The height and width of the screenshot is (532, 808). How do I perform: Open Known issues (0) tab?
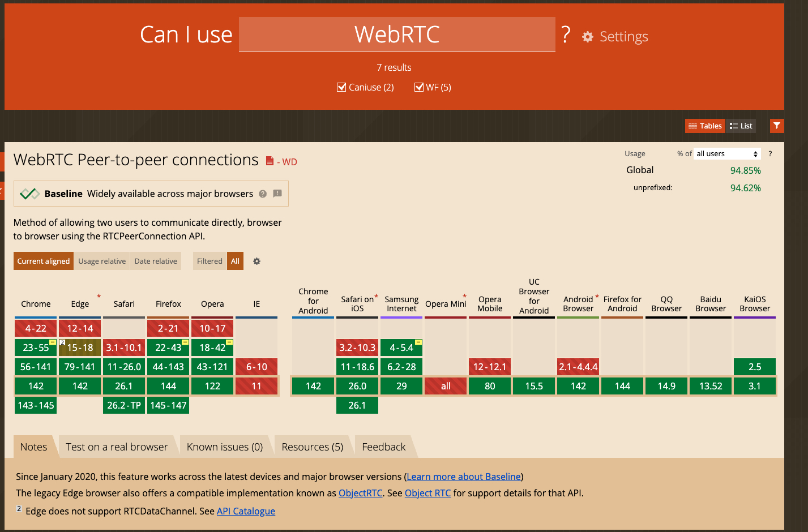pos(225,447)
